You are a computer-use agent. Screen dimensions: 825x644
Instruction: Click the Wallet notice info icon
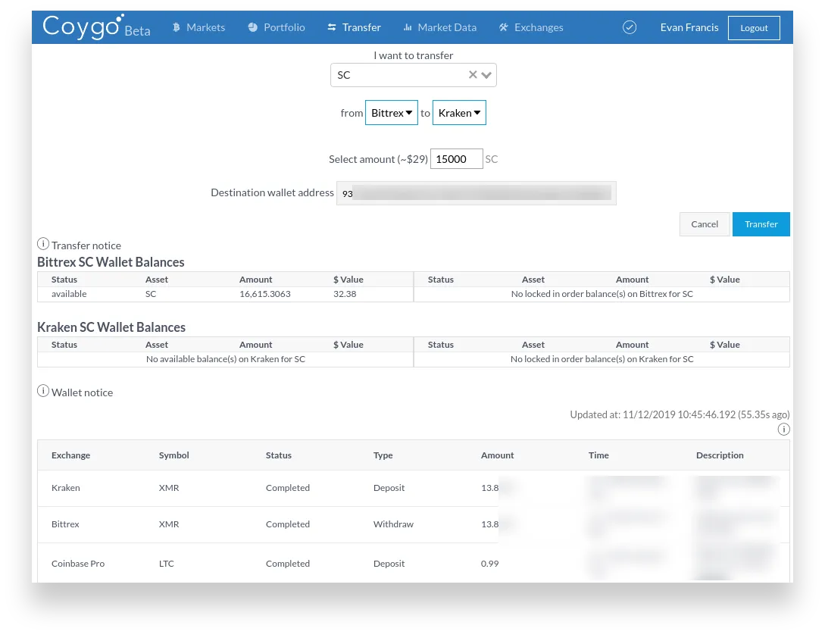(x=43, y=391)
